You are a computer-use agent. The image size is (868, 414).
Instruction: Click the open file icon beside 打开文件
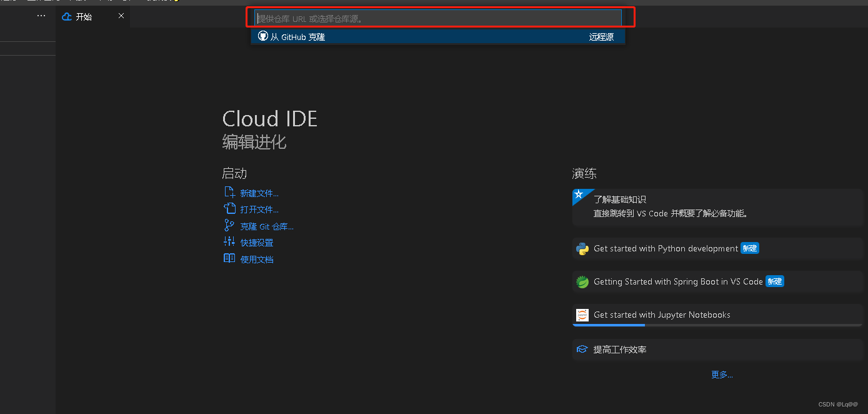click(x=229, y=209)
